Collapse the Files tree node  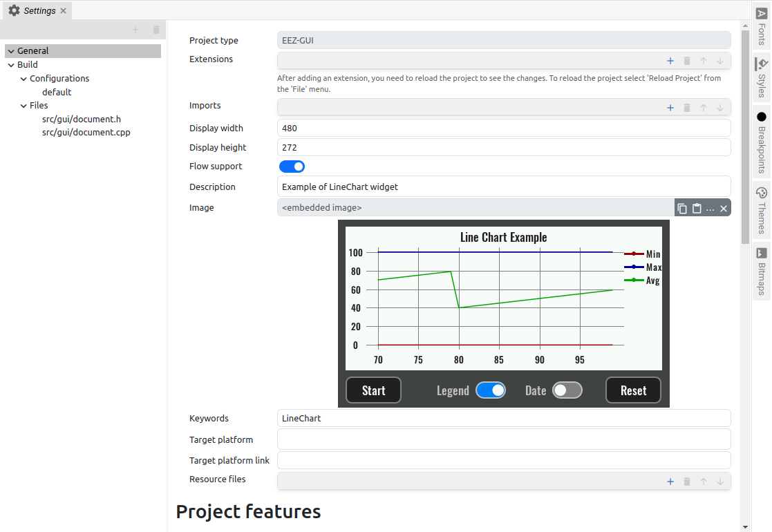pos(23,106)
